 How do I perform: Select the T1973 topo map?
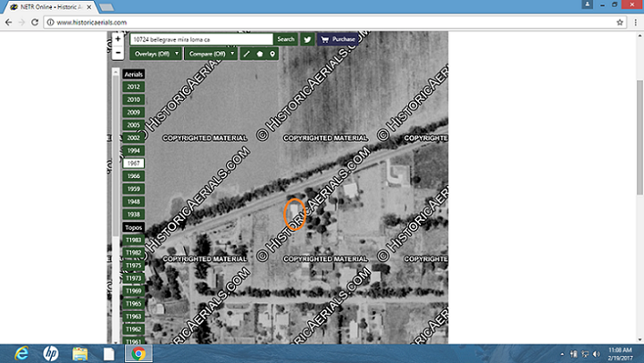133,278
